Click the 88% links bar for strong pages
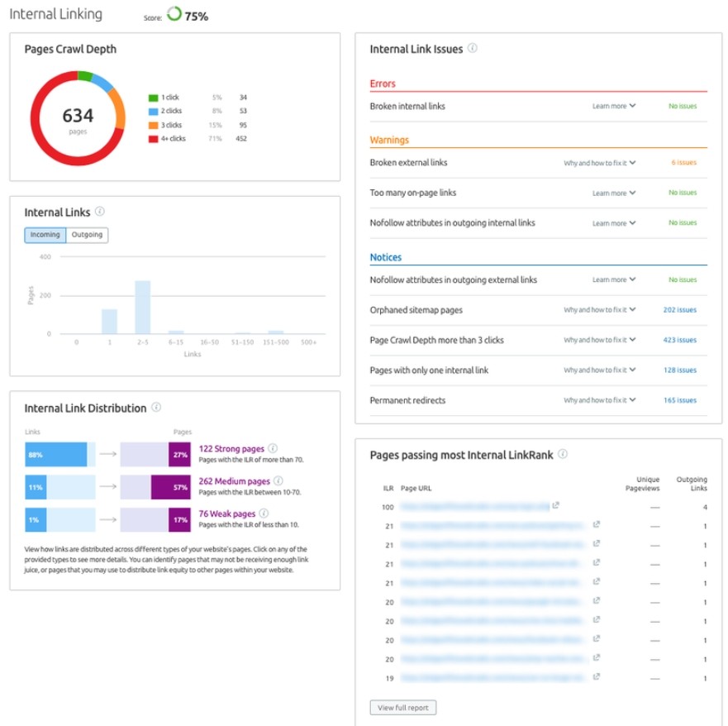Screen dimensions: 728x726 [55, 454]
